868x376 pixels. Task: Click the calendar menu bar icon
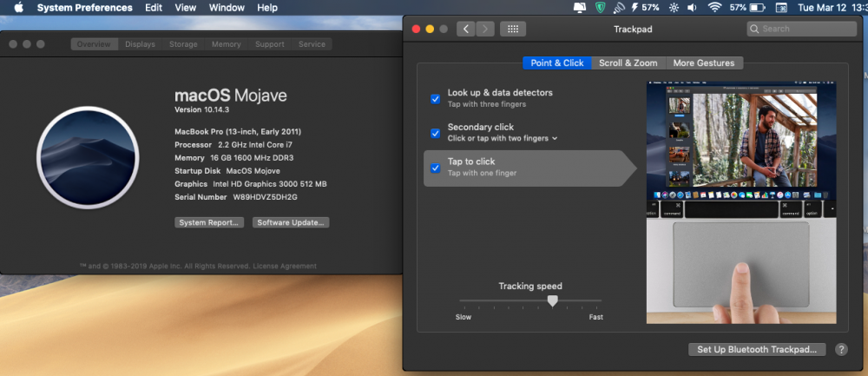[x=781, y=8]
